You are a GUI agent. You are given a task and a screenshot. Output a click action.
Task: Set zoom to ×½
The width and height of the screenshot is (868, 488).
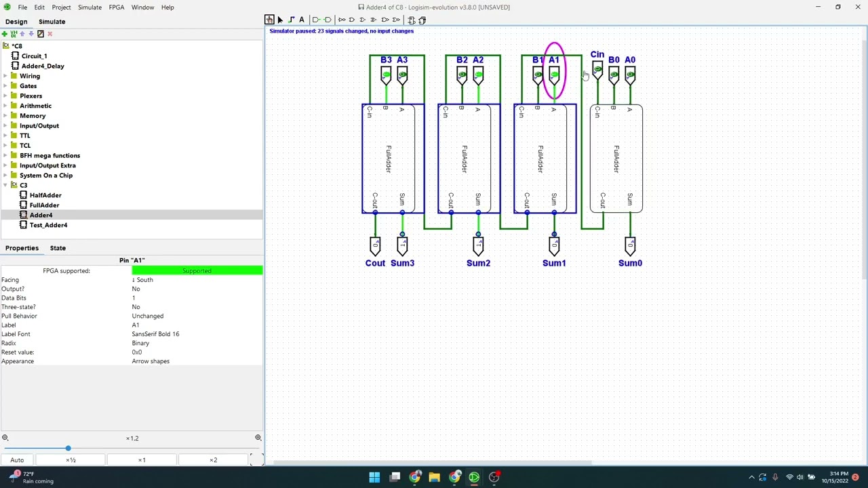71,460
